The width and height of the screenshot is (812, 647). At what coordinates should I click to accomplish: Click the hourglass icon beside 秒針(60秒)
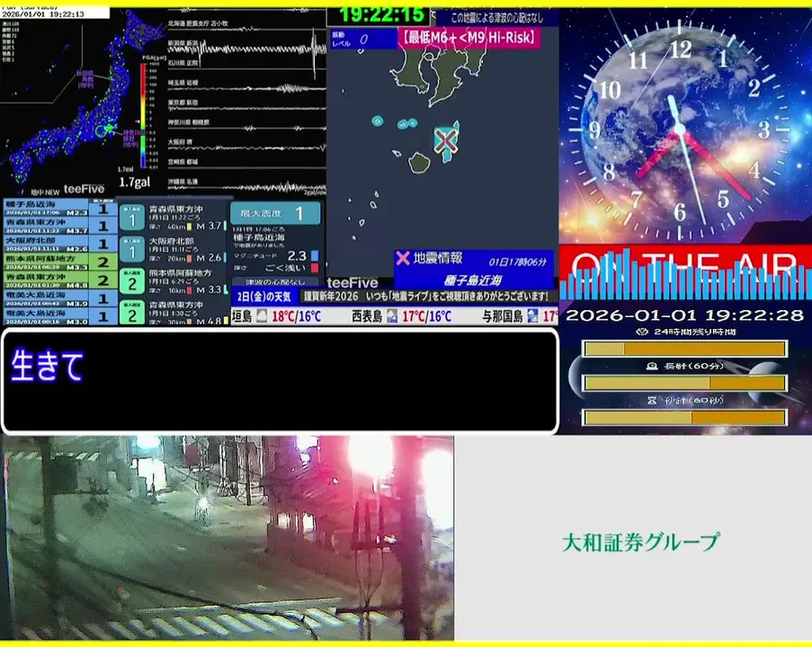[652, 400]
